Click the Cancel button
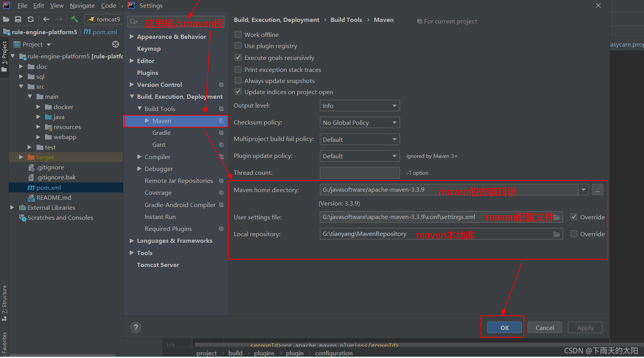Image resolution: width=644 pixels, height=358 pixels. 545,328
